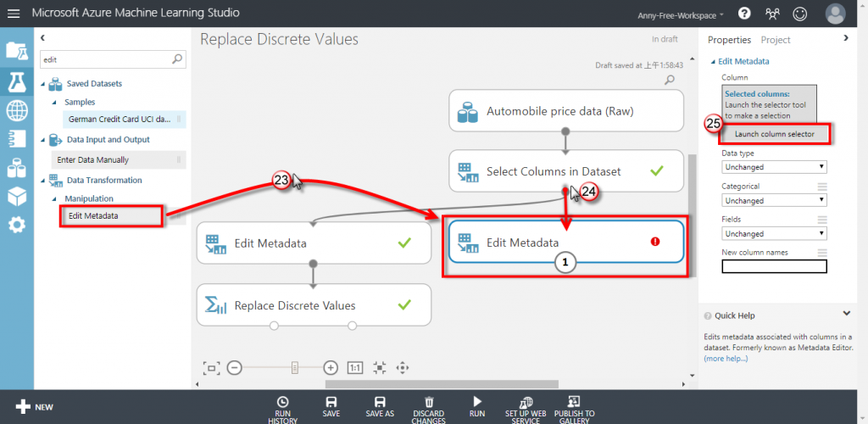Screen dimensions: 868x424
Task: Open the Data type dropdown
Action: 774,166
